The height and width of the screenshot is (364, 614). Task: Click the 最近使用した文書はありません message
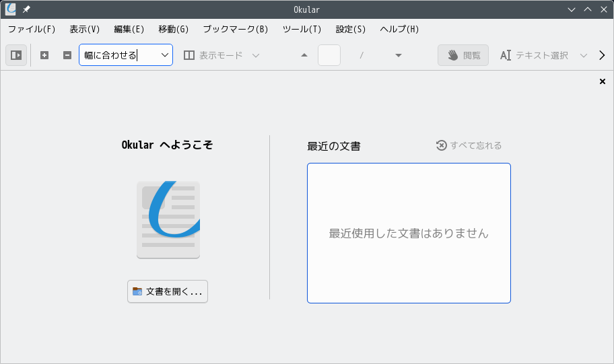(x=409, y=233)
